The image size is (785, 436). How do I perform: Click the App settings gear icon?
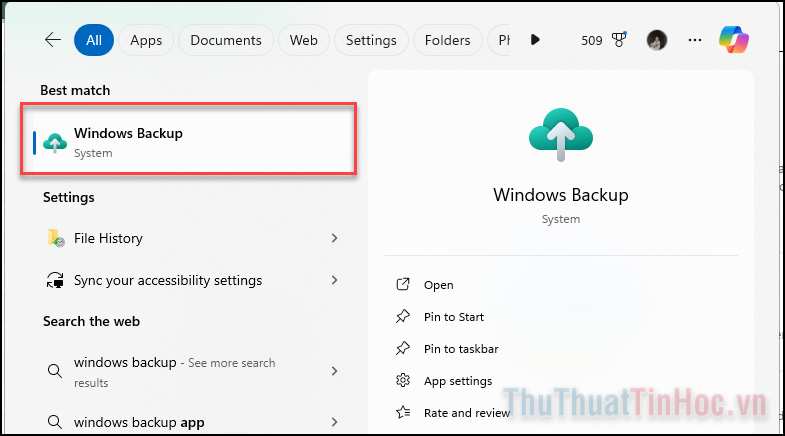(x=403, y=380)
